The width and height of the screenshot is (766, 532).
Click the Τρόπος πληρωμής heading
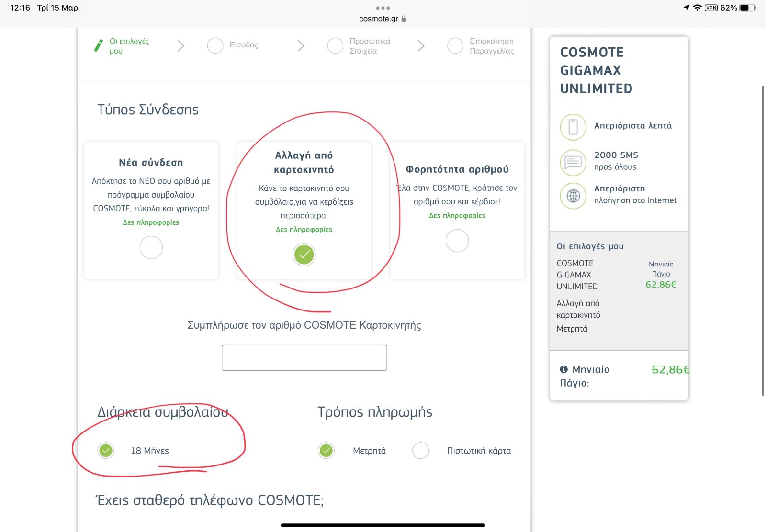[375, 412]
